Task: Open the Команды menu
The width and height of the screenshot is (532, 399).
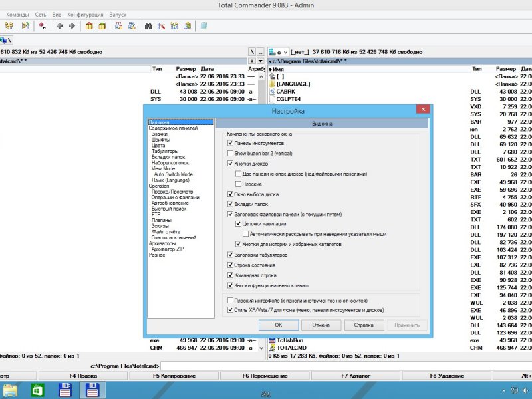Action: coord(17,15)
